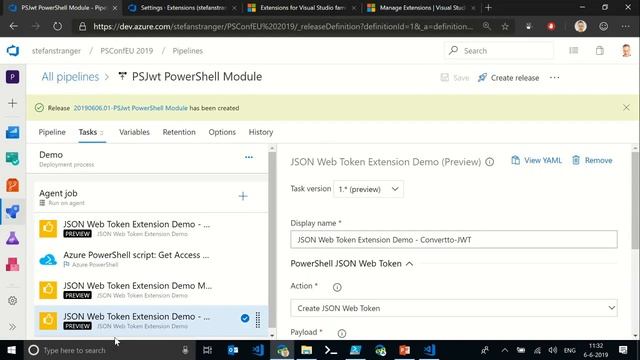This screenshot has height=360, width=640.
Task: Switch to Variables tab
Action: click(134, 132)
